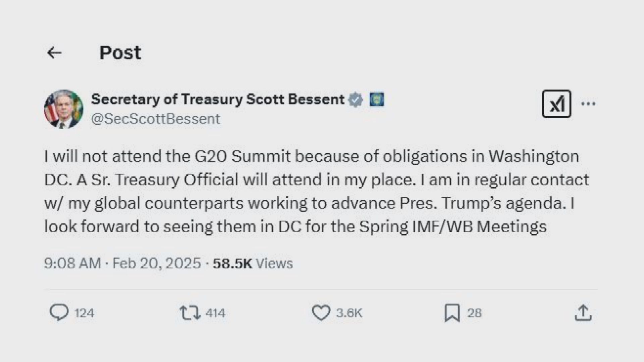Click the @SecScottBessent handle
The width and height of the screenshot is (644, 362).
(x=156, y=119)
